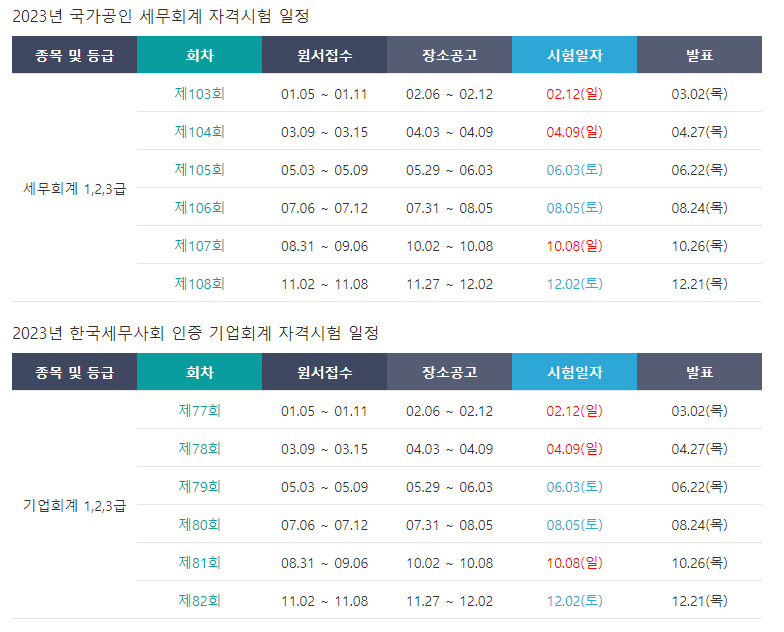Click 08.05(토) exam date in 제106회 row
The image size is (784, 632).
574,208
